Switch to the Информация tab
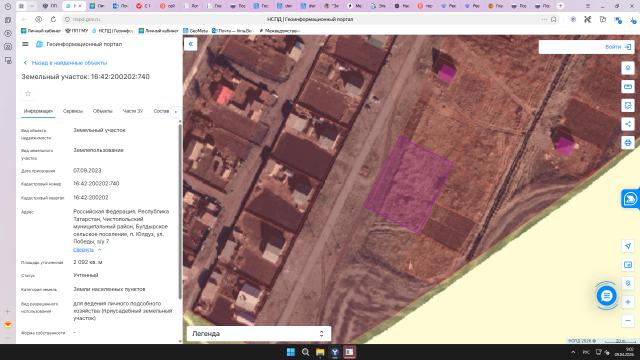This screenshot has width=640, height=360. click(38, 111)
